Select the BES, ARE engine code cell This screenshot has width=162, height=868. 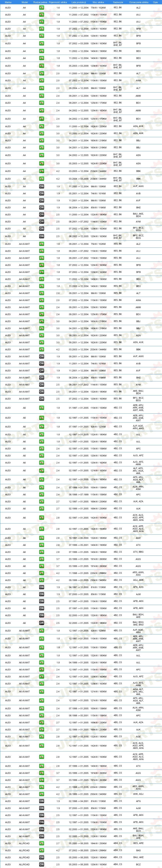pos(138,843)
